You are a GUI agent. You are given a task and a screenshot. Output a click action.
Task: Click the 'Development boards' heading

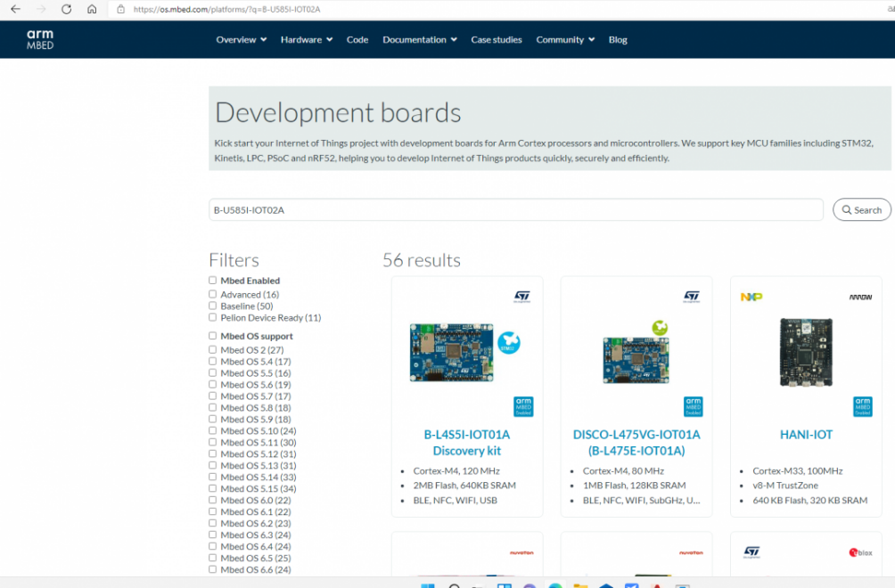[338, 112]
